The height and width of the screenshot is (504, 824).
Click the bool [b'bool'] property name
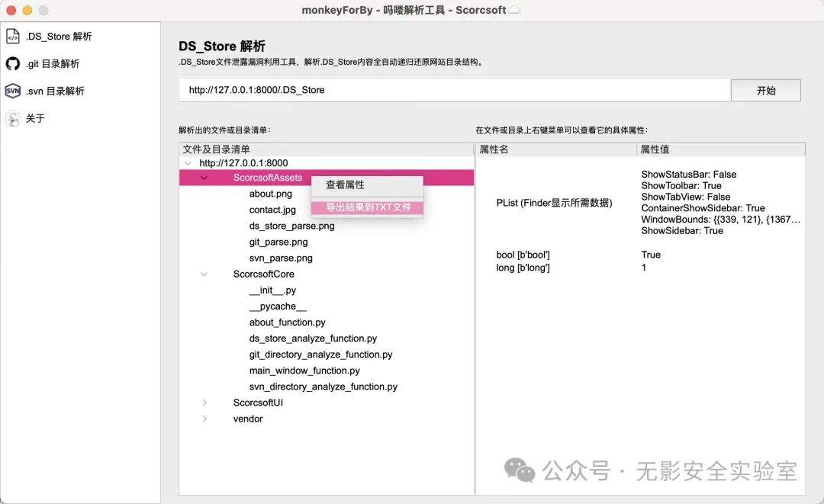tap(523, 255)
